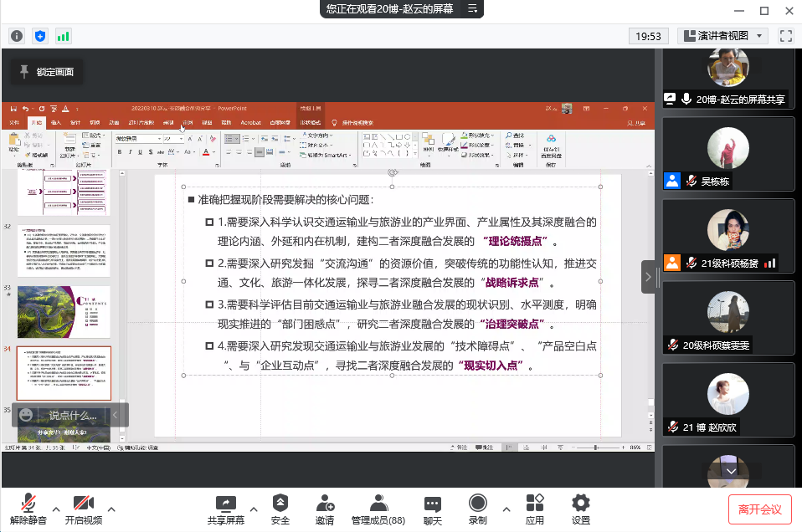Toggle 锁定画面 pin screen

coord(47,72)
